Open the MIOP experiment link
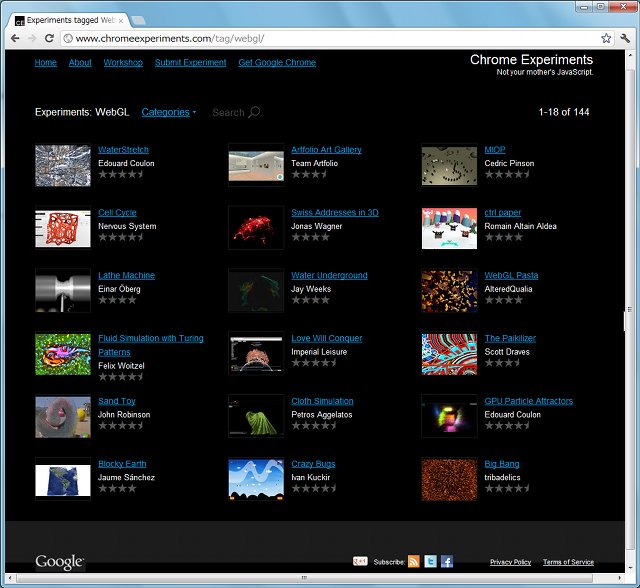 495,150
